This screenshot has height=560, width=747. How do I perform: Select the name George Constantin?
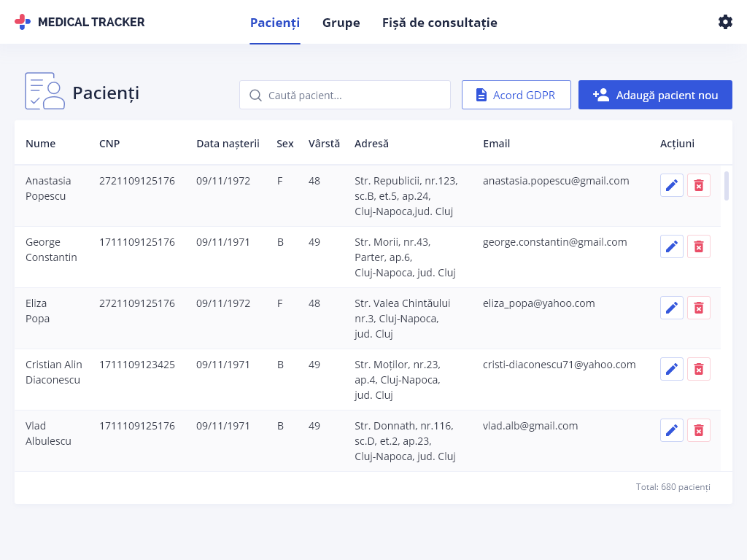point(51,249)
